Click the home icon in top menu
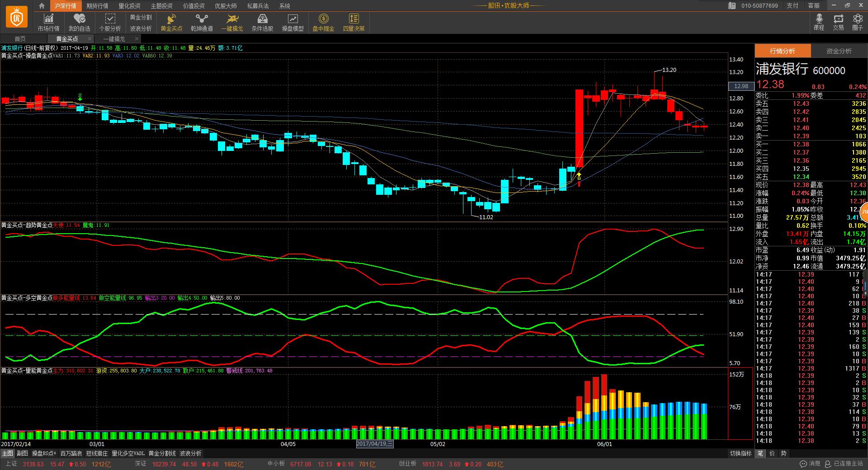 [x=42, y=6]
